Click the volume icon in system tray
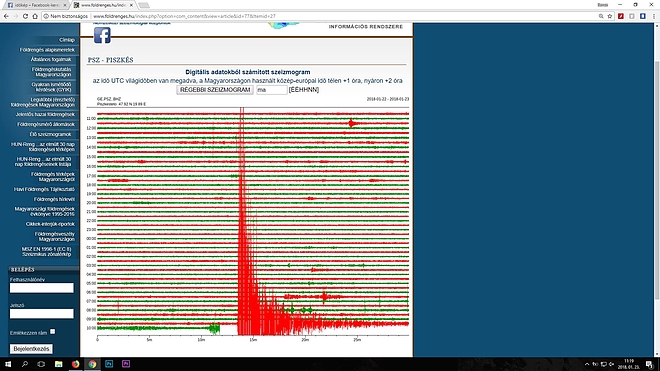The height and width of the screenshot is (371, 660). [x=612, y=364]
